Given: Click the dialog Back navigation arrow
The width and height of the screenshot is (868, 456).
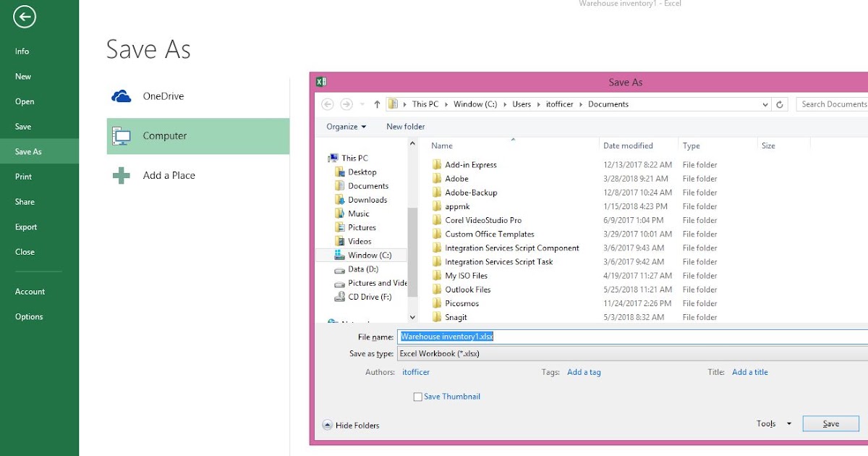Looking at the screenshot, I should tap(328, 104).
